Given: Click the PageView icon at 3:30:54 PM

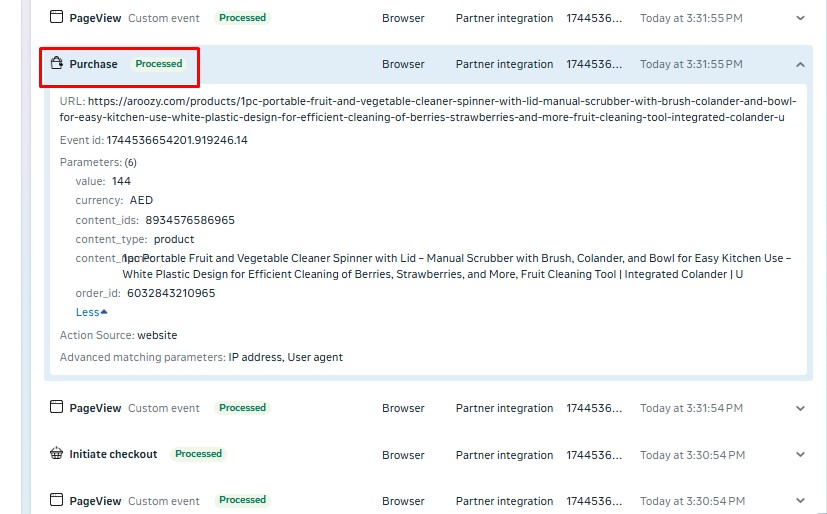Looking at the screenshot, I should click(x=57, y=500).
